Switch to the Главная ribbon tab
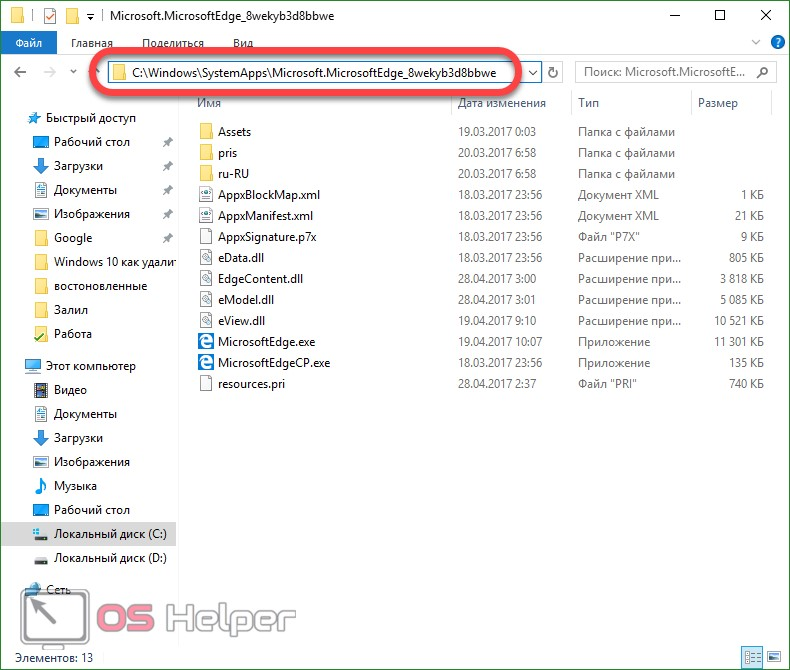This screenshot has width=790, height=670. point(92,43)
